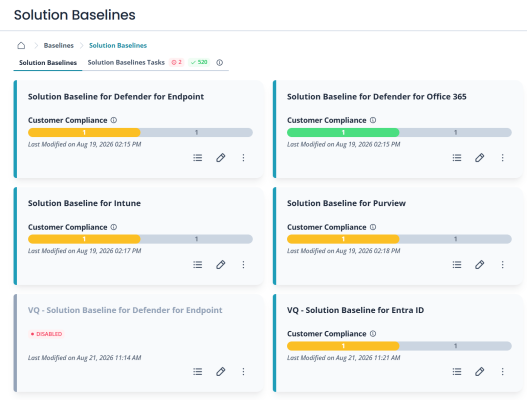
Task: Go to Baselines breadcrumb link
Action: coord(58,45)
